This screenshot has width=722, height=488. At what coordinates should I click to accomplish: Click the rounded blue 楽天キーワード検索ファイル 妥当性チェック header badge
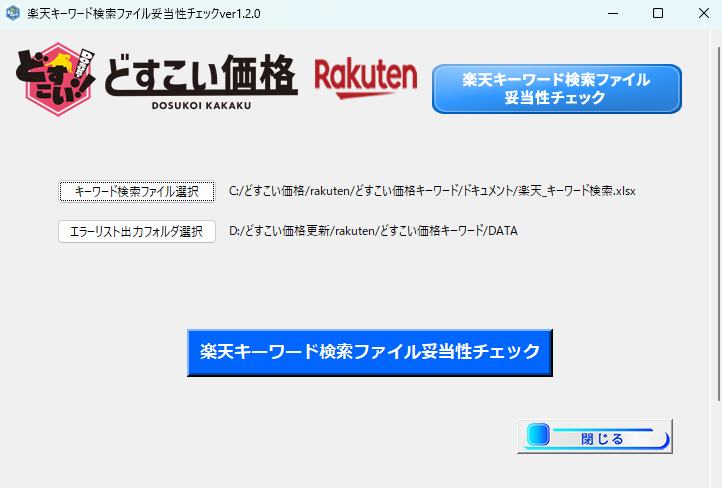point(557,89)
